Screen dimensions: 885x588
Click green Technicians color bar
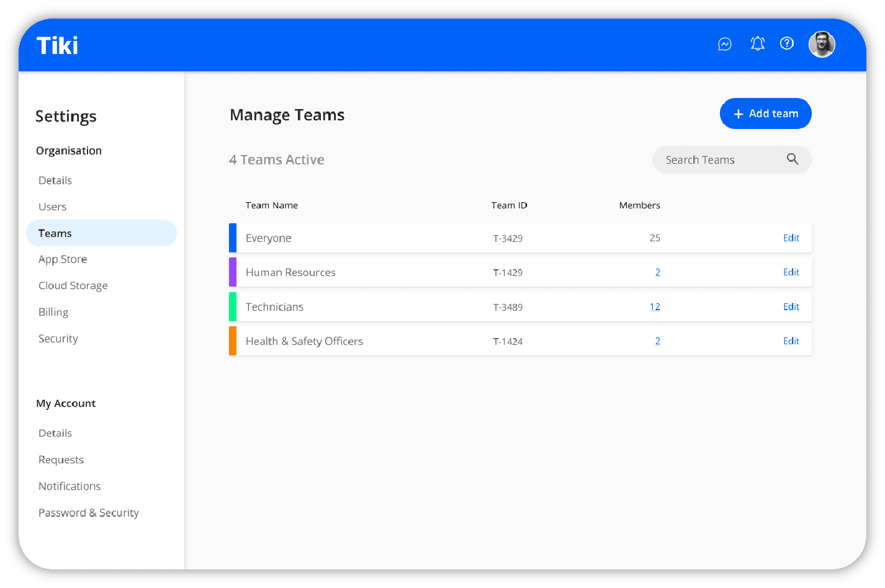pos(233,307)
